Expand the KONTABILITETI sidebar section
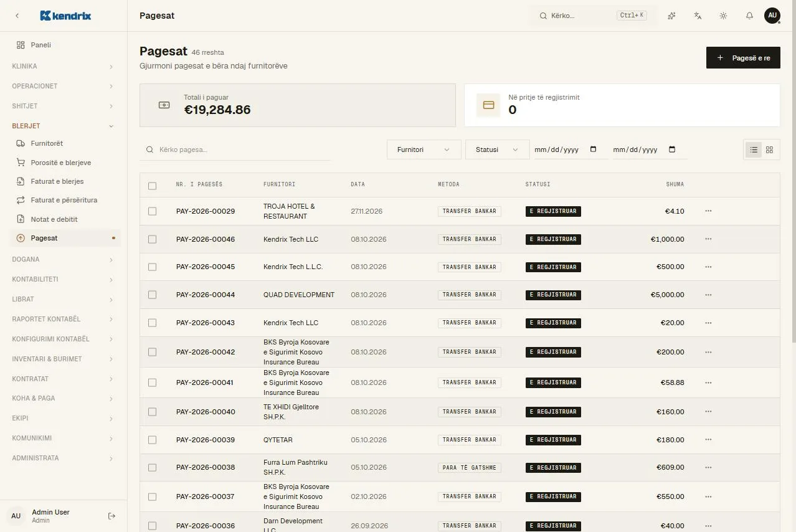The height and width of the screenshot is (532, 796). [x=63, y=279]
